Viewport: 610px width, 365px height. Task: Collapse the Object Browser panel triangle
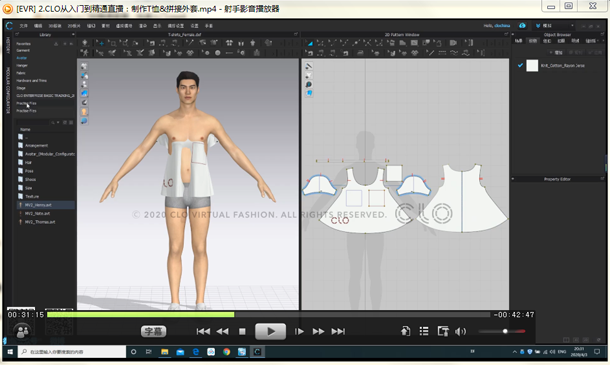click(x=513, y=35)
